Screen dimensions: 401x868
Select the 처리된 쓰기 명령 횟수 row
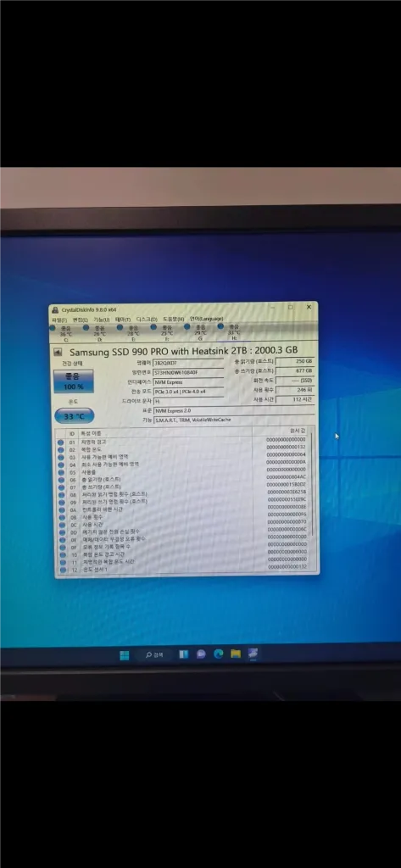point(181,502)
